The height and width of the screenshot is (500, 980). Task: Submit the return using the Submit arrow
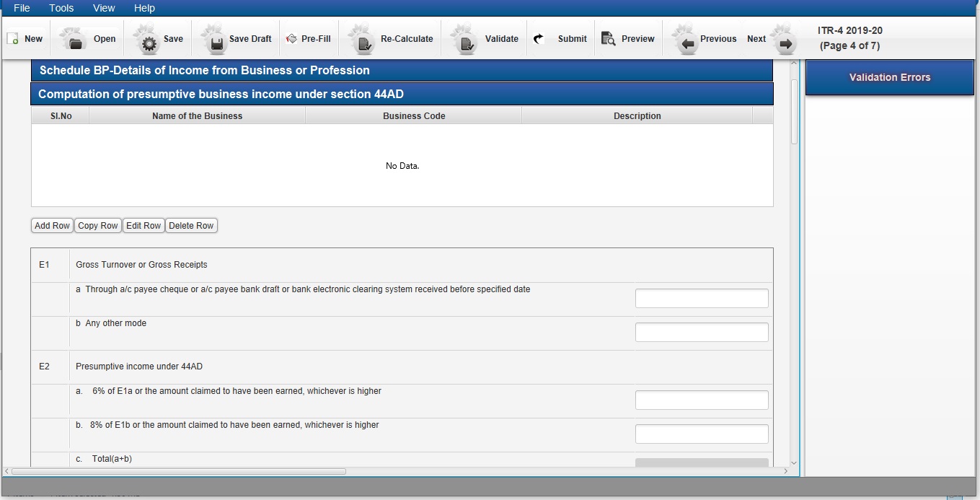(538, 39)
